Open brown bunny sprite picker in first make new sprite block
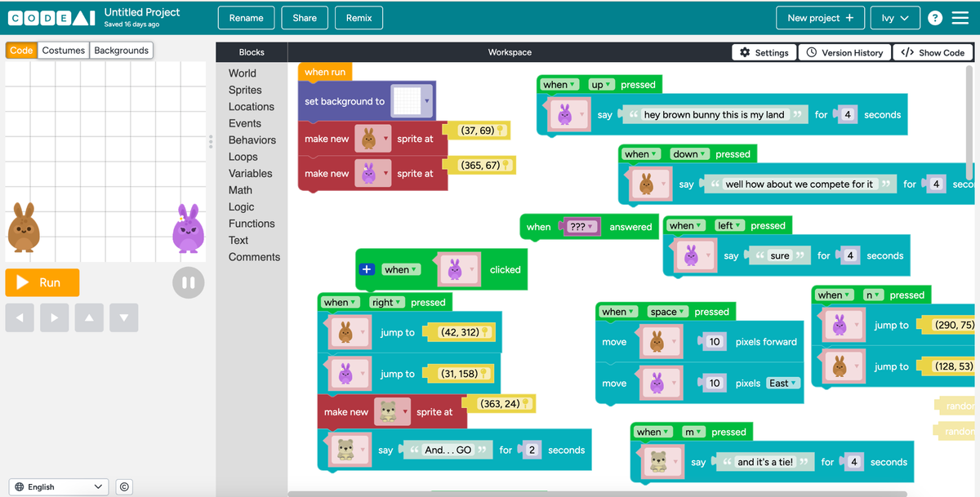This screenshot has width=980, height=497. 372,139
